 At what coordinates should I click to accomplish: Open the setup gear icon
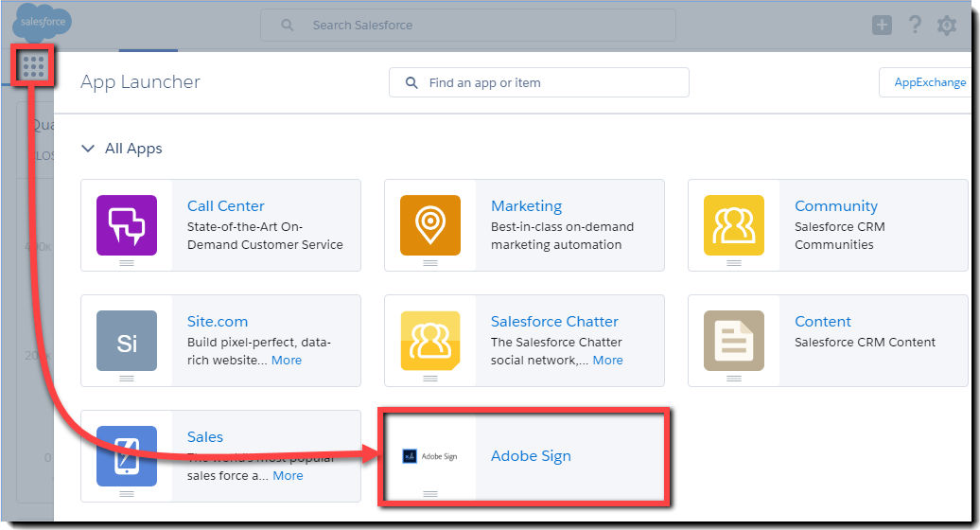pyautogui.click(x=946, y=26)
